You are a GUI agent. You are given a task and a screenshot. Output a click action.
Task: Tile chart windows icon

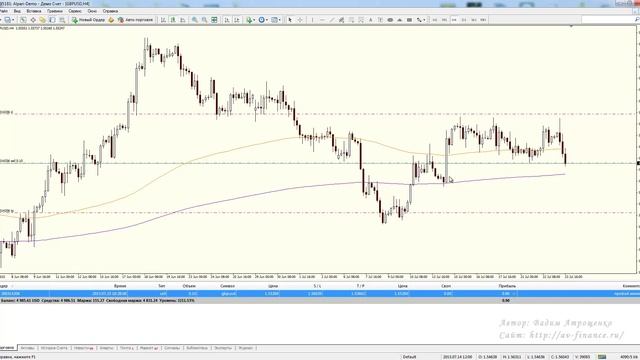tap(214, 20)
